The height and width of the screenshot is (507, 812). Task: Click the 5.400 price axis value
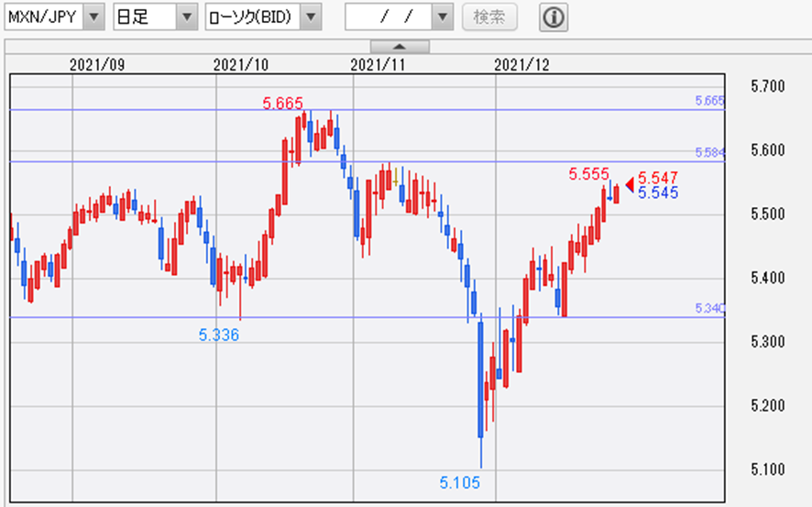coord(767,278)
